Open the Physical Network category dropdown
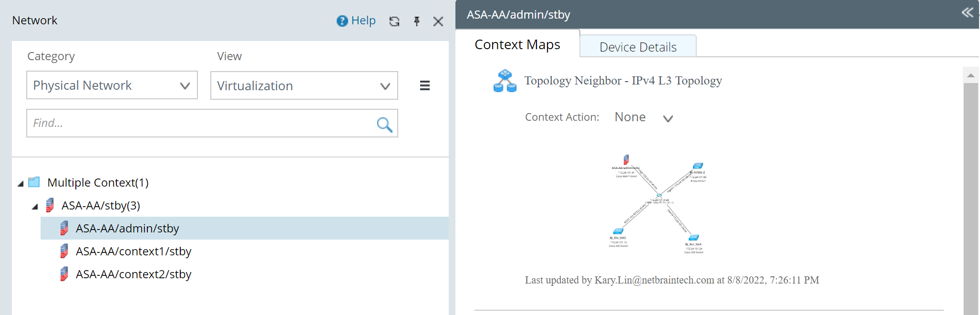980x315 pixels. click(112, 85)
